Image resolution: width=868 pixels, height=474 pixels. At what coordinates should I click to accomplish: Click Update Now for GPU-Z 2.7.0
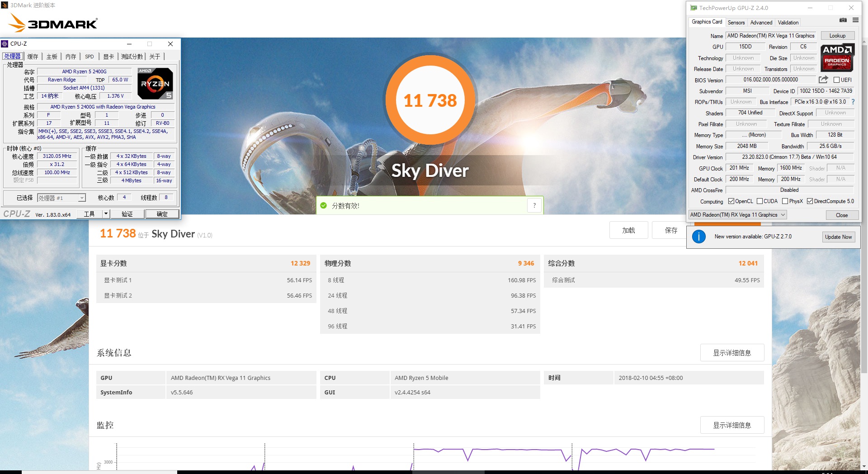pos(838,237)
